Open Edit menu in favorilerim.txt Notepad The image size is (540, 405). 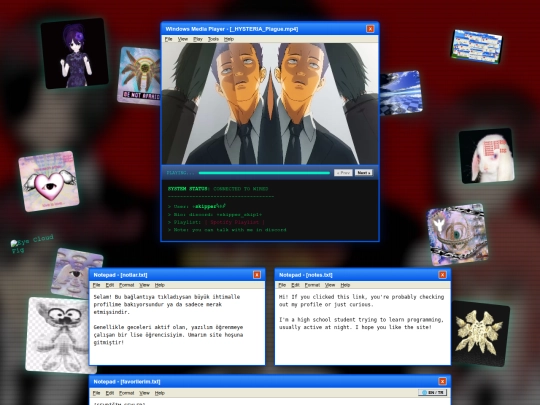(x=110, y=393)
